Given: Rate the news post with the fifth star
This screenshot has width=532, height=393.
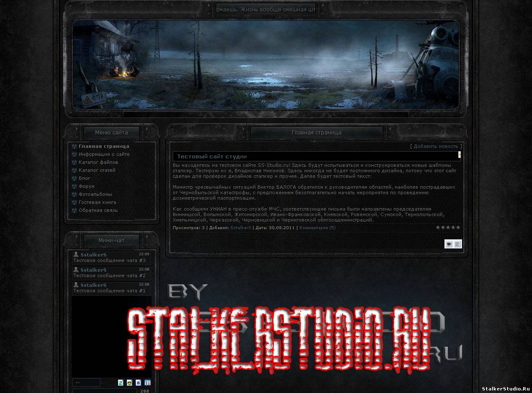Looking at the screenshot, I should (458, 227).
